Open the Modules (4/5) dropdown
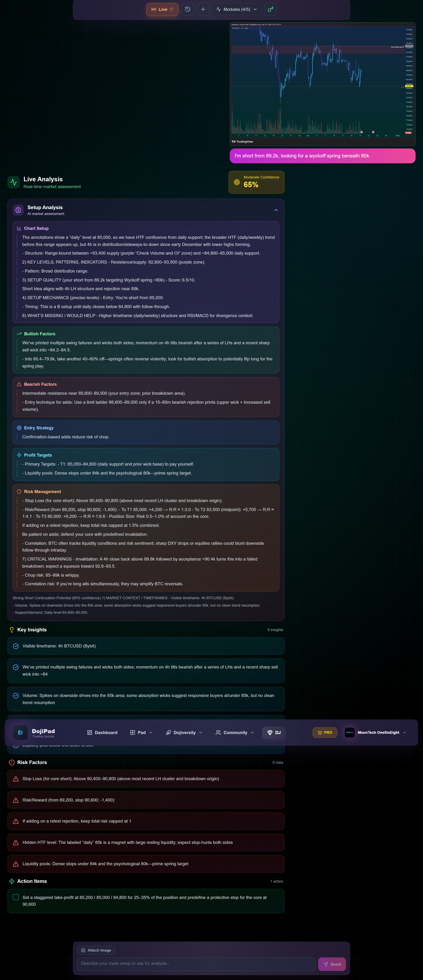The height and width of the screenshot is (980, 423). click(236, 9)
